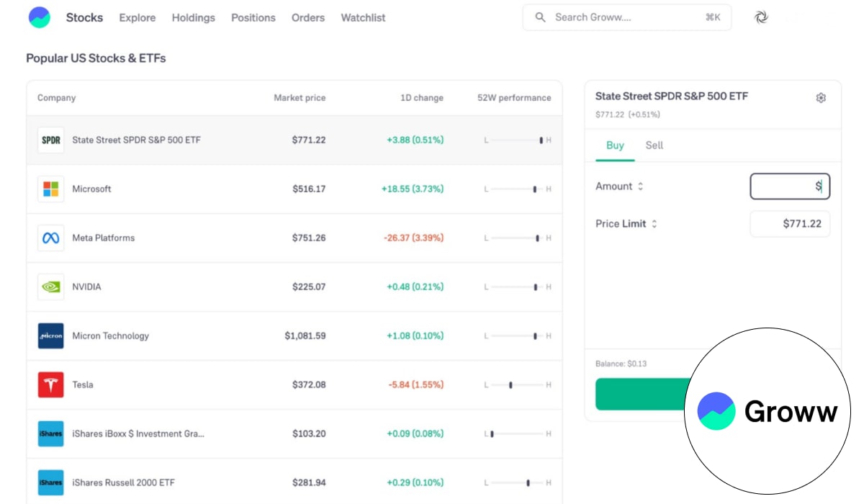864x504 pixels.
Task: Click the Market price column header
Action: click(x=300, y=98)
